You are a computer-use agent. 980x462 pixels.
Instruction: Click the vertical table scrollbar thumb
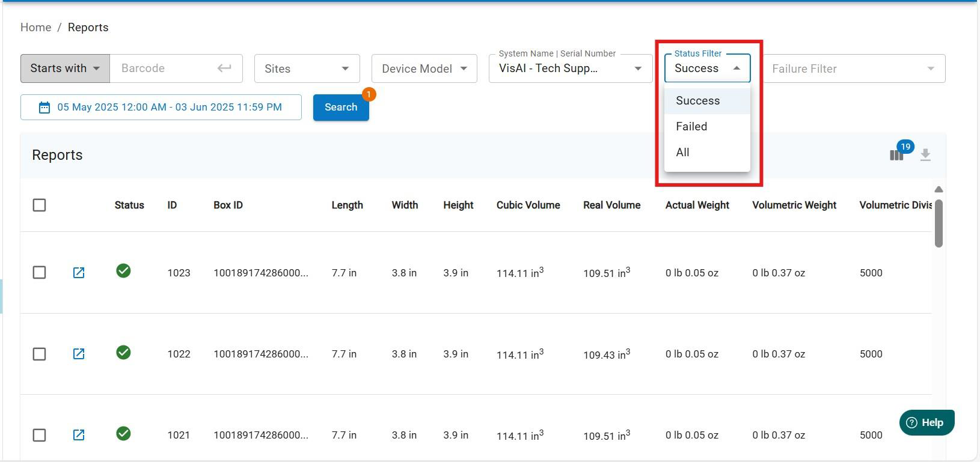pos(939,222)
